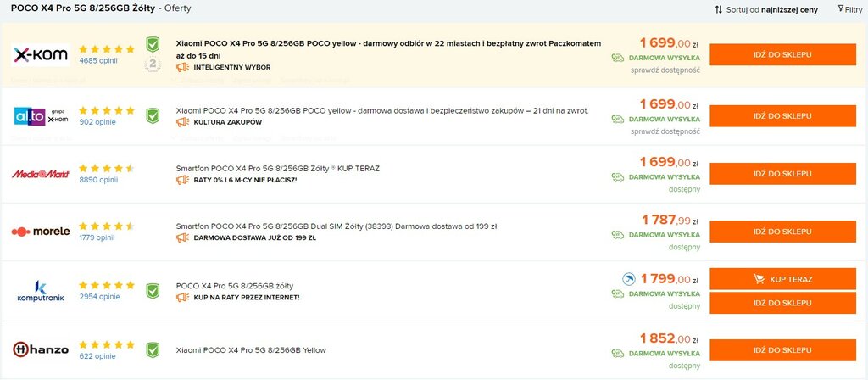Viewport: 868px width, 380px height.
Task: Click Raty 0% i 6 m-cy nie płacisz label
Action: point(245,180)
